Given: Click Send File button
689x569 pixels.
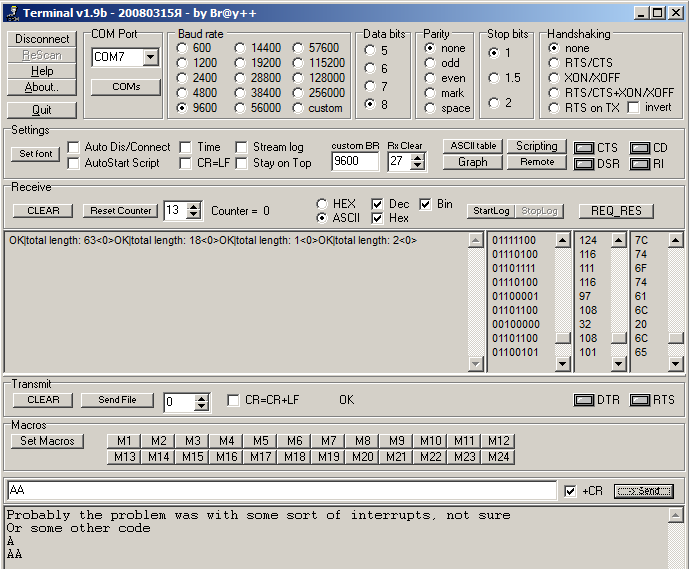Looking at the screenshot, I should coord(117,400).
